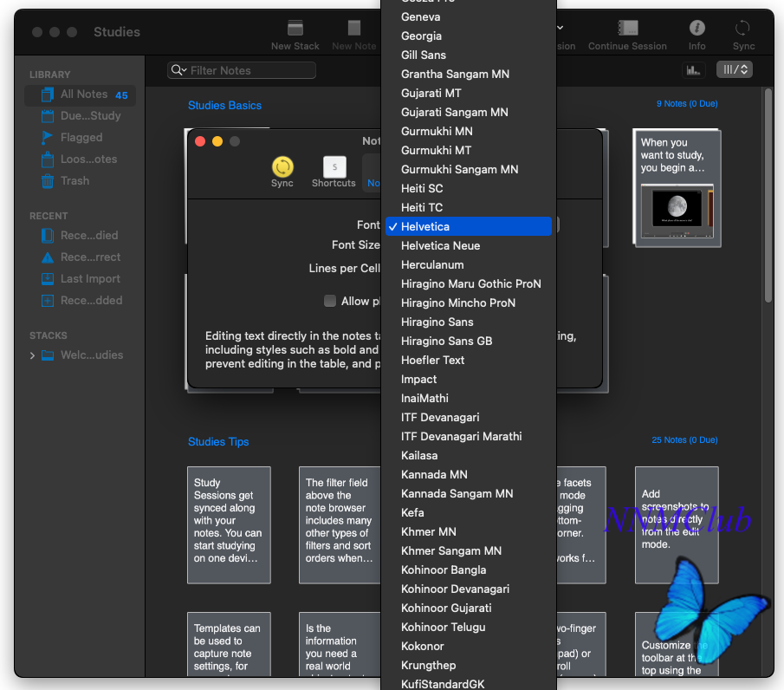This screenshot has width=784, height=690.
Task: Choose Geneva from the font list
Action: [469, 17]
